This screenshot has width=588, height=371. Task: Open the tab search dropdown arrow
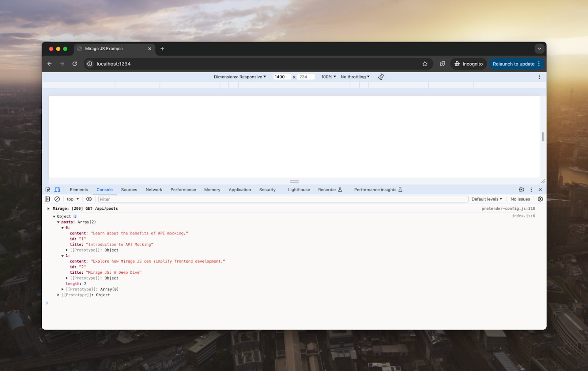[539, 49]
